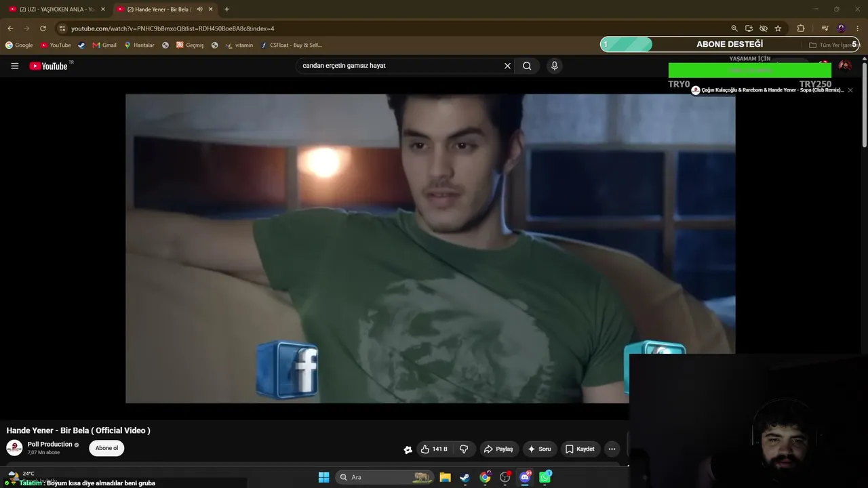Screen dimensions: 868x488
Task: Click the remix icon beside likes
Action: click(x=408, y=449)
